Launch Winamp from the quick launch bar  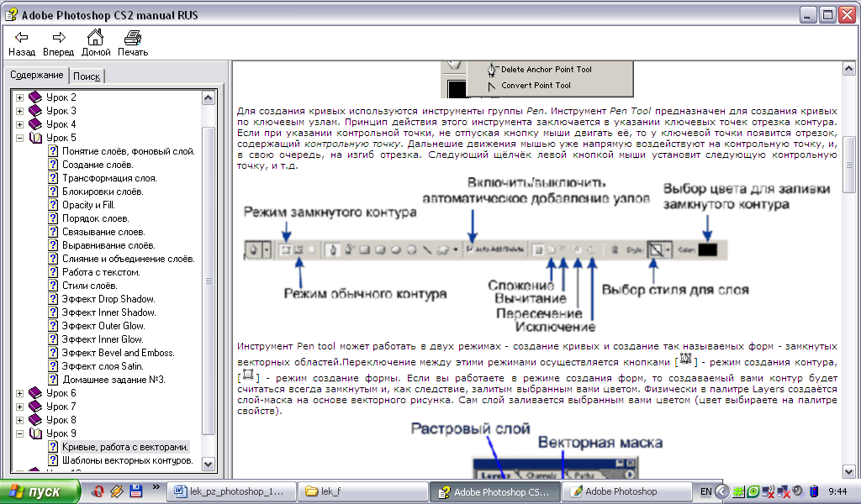click(x=116, y=491)
